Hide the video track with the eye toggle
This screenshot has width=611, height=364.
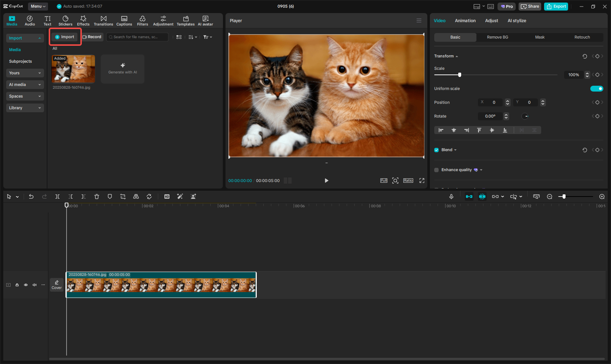pyautogui.click(x=25, y=285)
